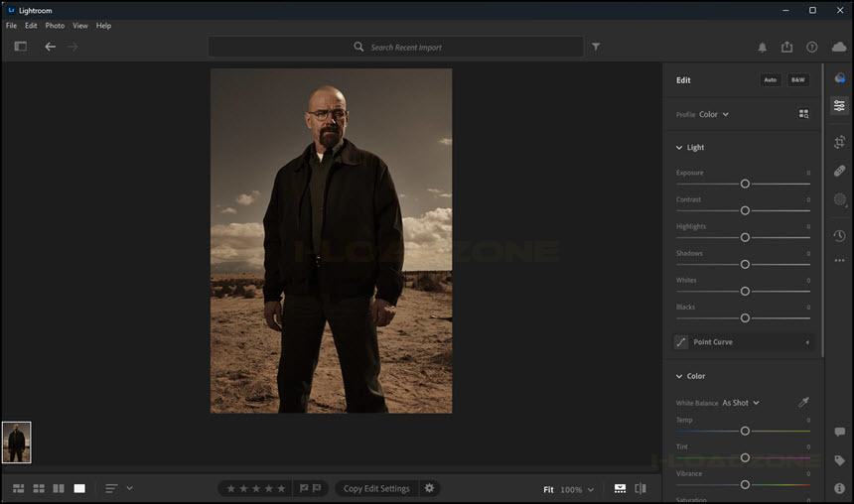
Task: Click the Exposure slider handle
Action: point(745,184)
